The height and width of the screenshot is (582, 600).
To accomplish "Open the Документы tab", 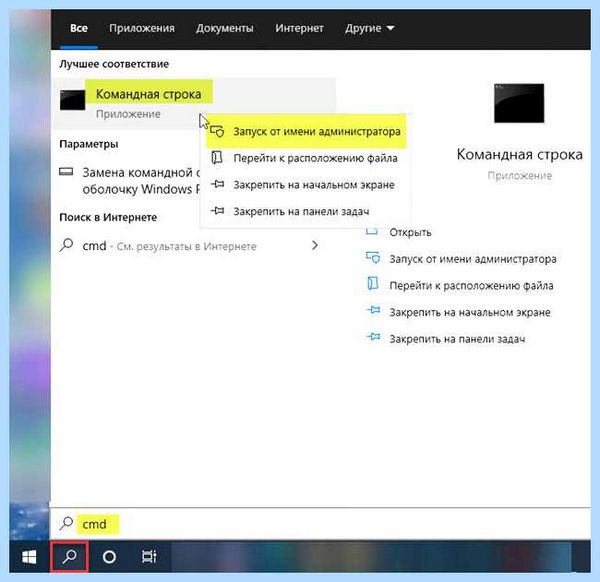I will (x=225, y=28).
